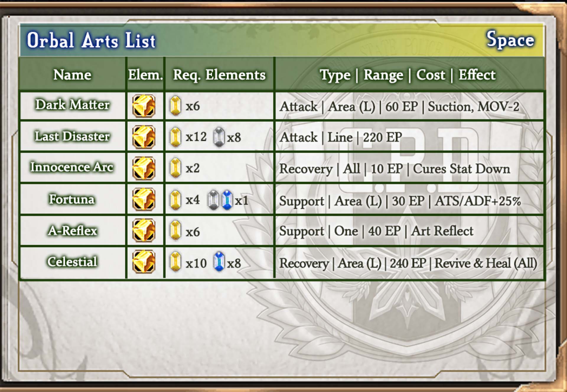
Task: Click the silver gem icon in Last Disaster requirements
Action: point(219,137)
